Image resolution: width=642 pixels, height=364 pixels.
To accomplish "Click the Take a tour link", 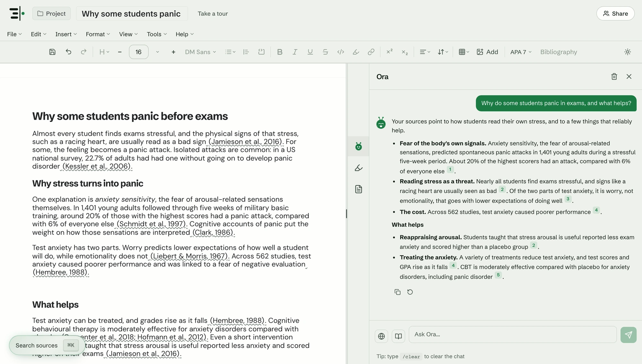I will 213,13.
